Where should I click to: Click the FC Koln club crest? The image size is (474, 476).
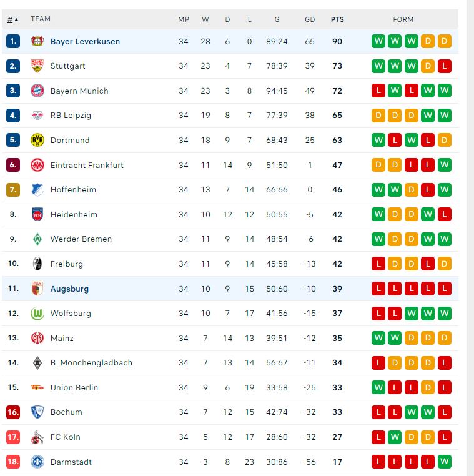[x=37, y=437]
